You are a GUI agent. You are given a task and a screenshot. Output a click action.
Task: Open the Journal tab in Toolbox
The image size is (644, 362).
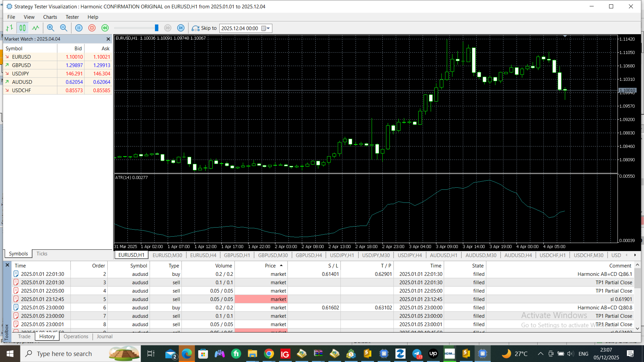click(x=104, y=337)
